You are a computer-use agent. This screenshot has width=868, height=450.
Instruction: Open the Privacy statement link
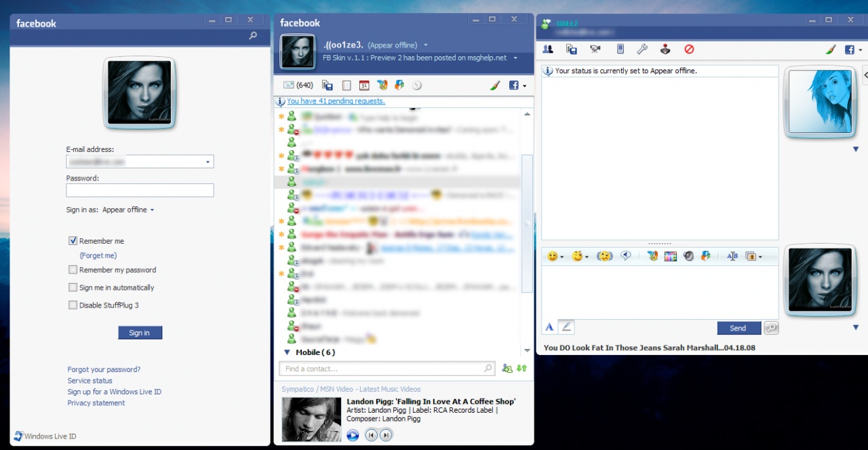(96, 403)
